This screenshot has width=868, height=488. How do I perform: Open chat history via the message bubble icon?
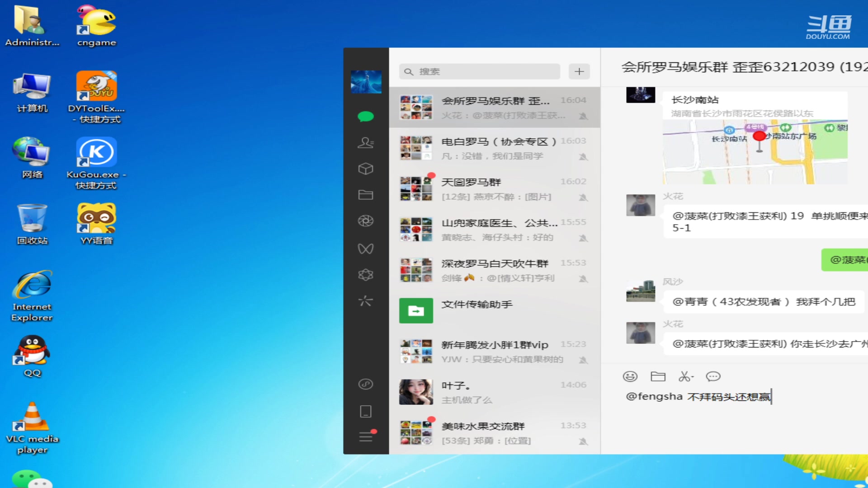coord(713,376)
